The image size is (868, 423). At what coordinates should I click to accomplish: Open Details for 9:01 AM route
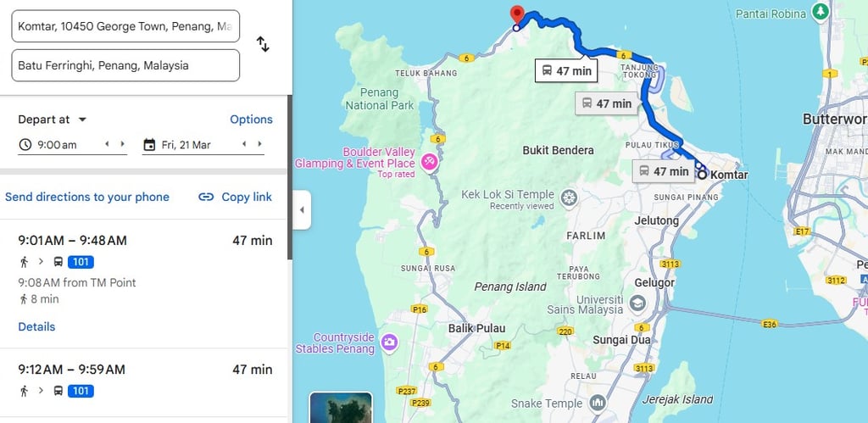[36, 326]
